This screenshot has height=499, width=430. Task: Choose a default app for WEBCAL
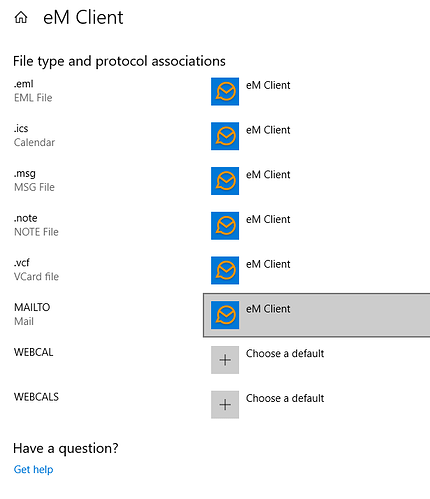pyautogui.click(x=285, y=353)
